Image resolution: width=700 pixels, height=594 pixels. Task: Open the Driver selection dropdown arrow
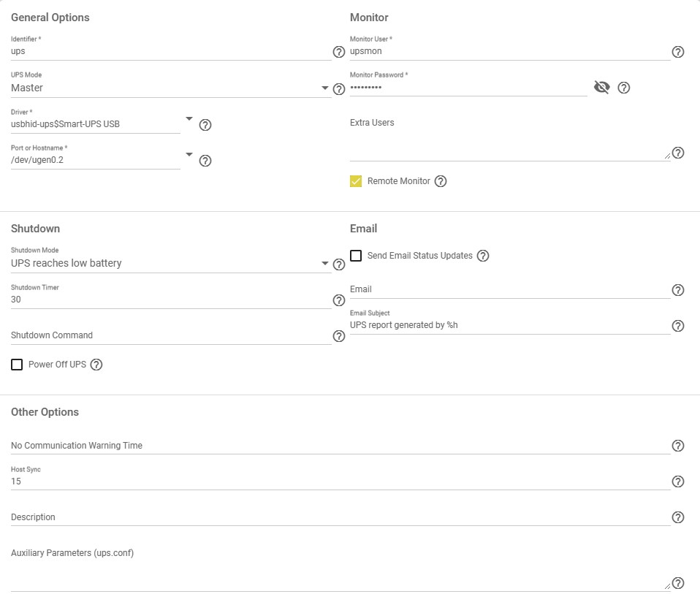[x=189, y=118]
